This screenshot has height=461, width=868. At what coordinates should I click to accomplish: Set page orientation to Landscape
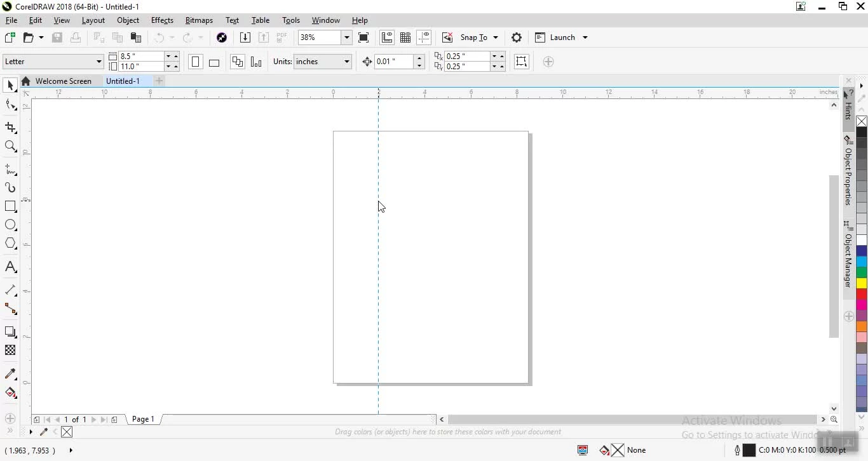(x=214, y=62)
